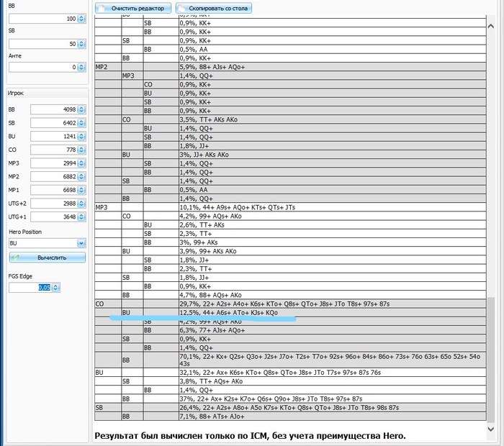Adjust stepper for UTG+1 stack 3648
This screenshot has width=504, height=446.
[x=81, y=217]
